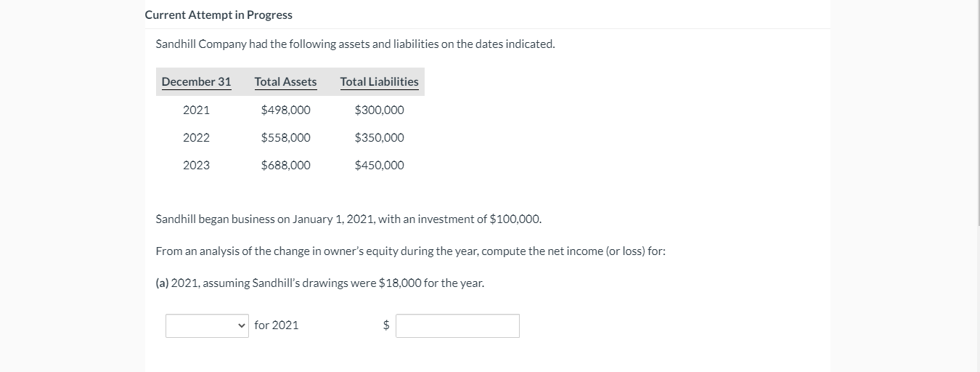
Task: Click the $688,000 total assets value
Action: tap(285, 165)
